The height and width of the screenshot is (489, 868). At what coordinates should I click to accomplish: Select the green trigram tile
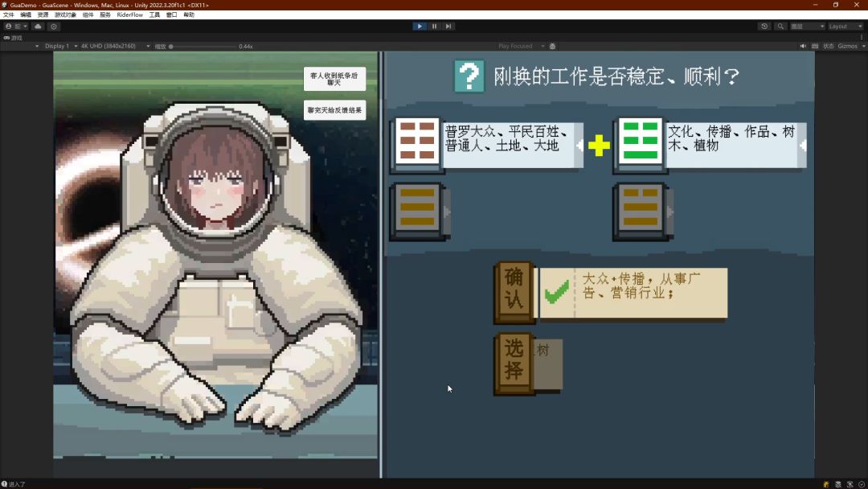[x=641, y=142]
